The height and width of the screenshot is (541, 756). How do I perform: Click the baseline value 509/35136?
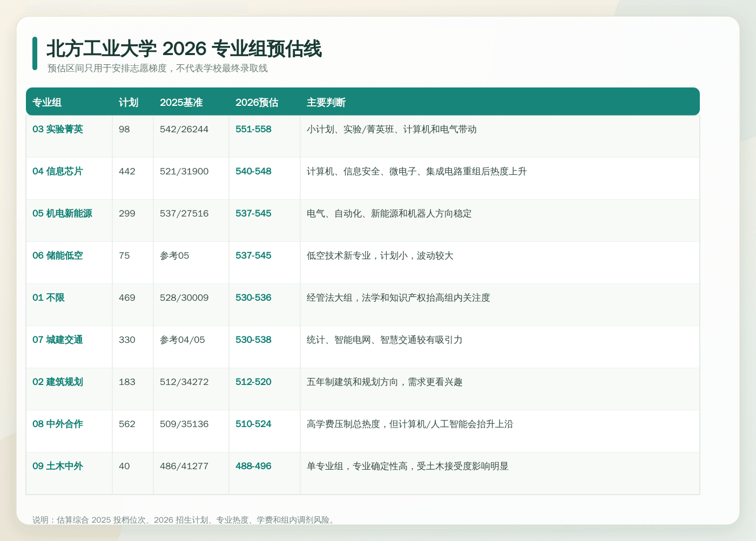pos(184,424)
